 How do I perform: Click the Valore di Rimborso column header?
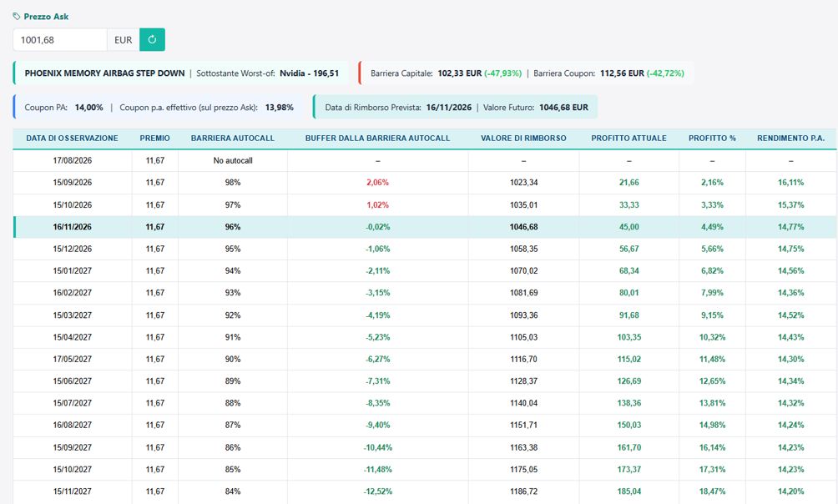[x=523, y=138]
